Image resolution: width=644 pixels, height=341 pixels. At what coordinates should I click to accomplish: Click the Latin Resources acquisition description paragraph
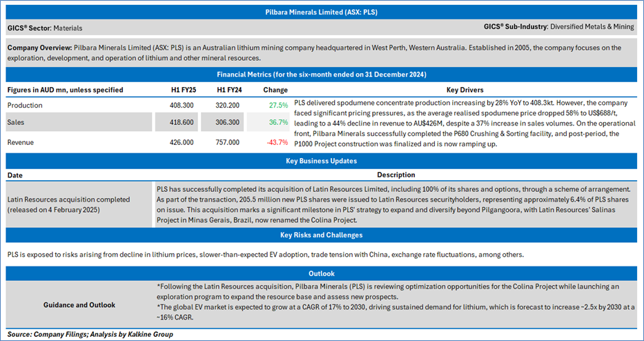tap(393, 204)
